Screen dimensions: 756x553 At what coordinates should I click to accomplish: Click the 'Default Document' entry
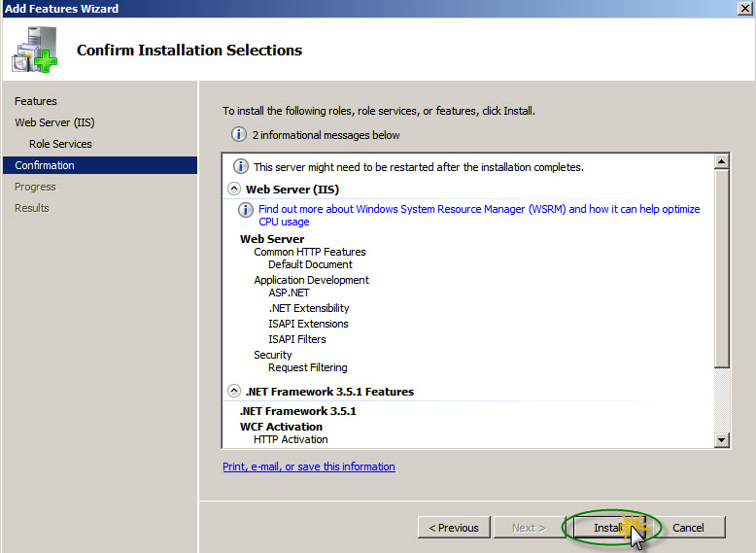pyautogui.click(x=310, y=264)
